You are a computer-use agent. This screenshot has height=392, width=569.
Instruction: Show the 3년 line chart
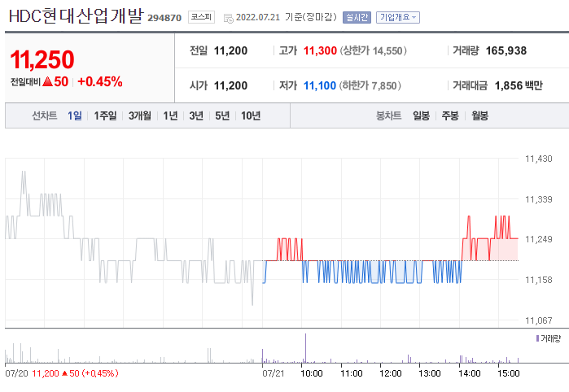(x=196, y=115)
